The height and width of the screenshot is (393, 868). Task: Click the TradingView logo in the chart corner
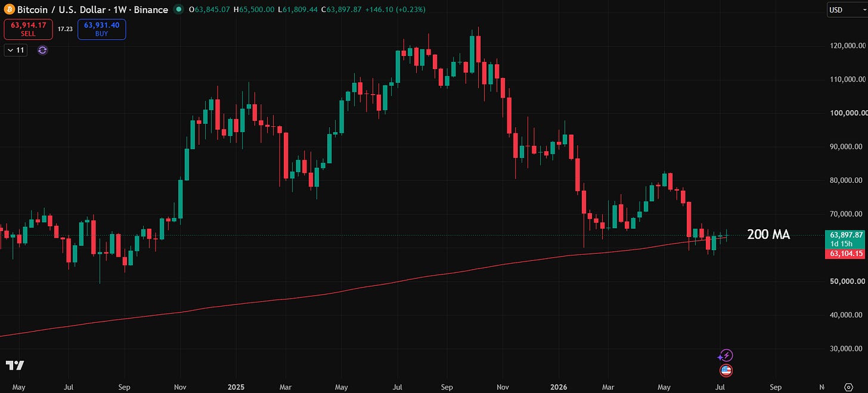pos(14,365)
